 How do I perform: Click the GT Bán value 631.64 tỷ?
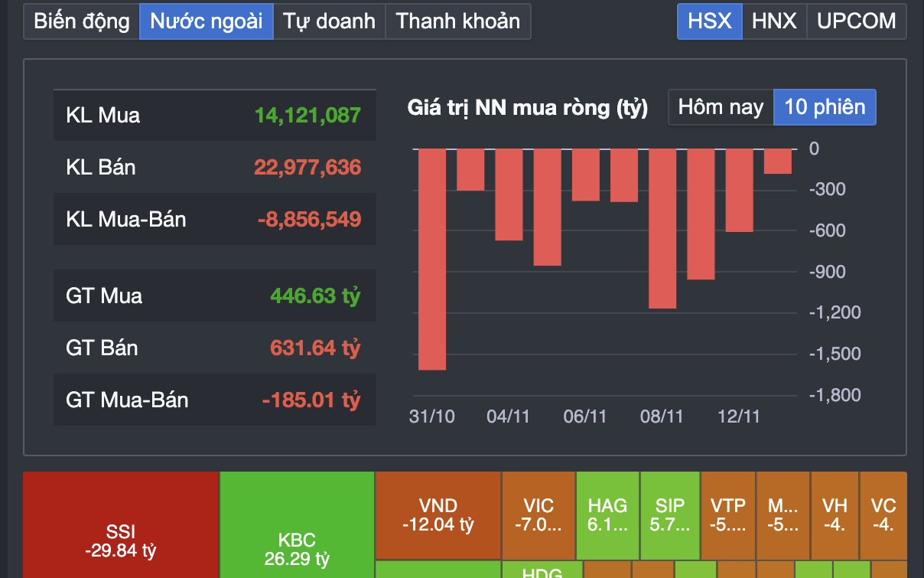[x=315, y=348]
